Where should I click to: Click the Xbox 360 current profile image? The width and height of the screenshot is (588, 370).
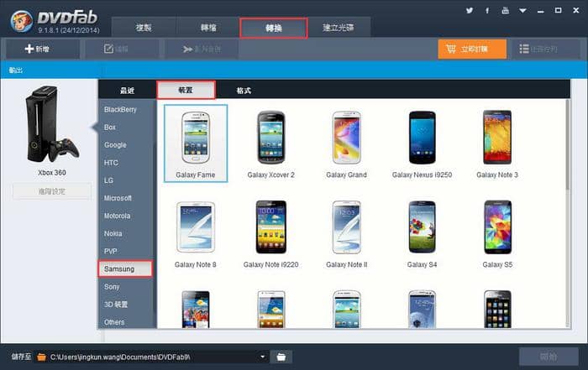coord(52,124)
